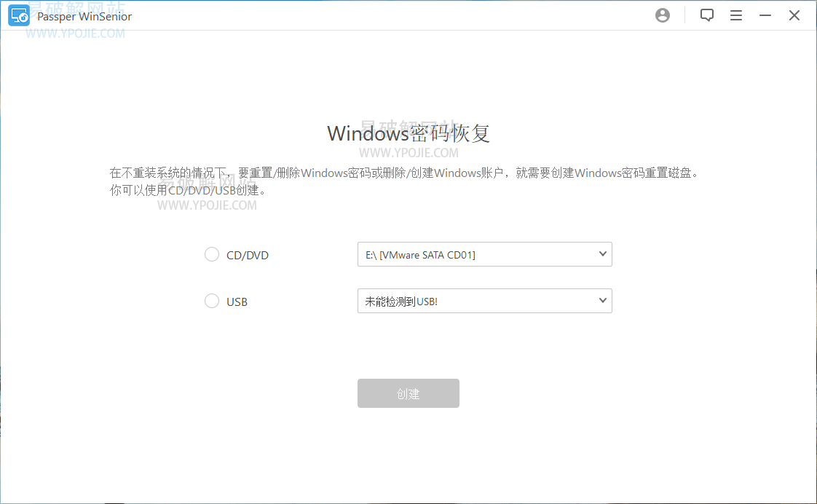Image resolution: width=817 pixels, height=504 pixels.
Task: Minimize the Passper WinSenior window
Action: click(x=765, y=15)
